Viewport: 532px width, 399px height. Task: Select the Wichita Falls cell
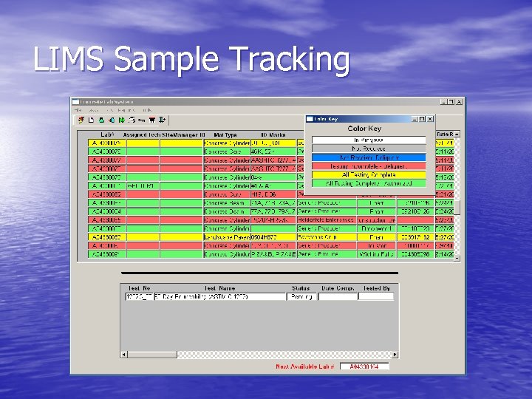point(377,254)
